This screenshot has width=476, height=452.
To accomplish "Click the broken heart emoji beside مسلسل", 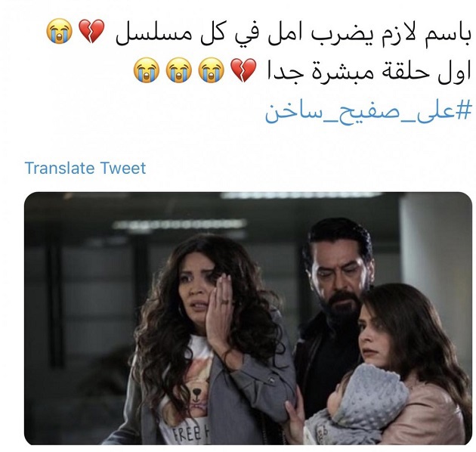I will pyautogui.click(x=91, y=31).
